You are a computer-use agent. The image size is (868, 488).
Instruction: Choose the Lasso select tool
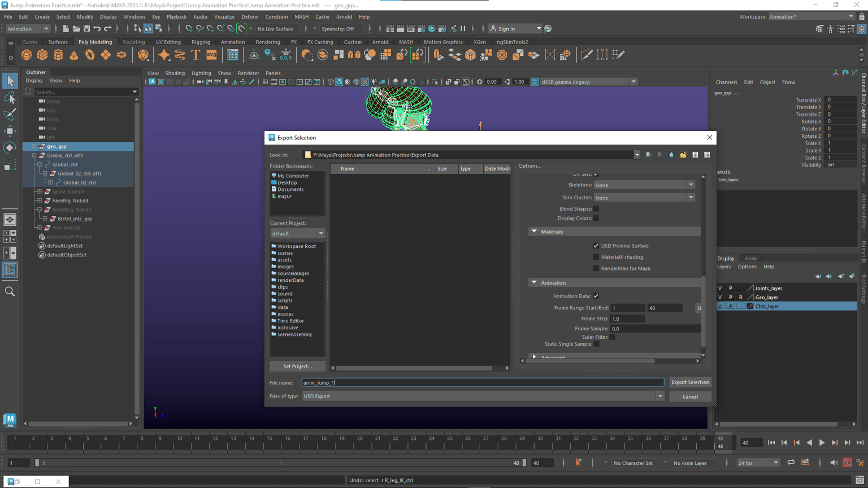[10, 98]
